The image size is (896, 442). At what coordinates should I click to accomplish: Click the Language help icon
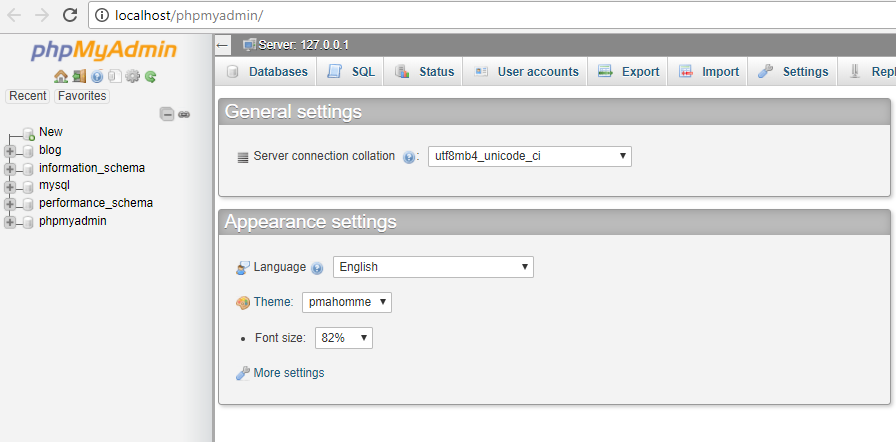pos(318,268)
